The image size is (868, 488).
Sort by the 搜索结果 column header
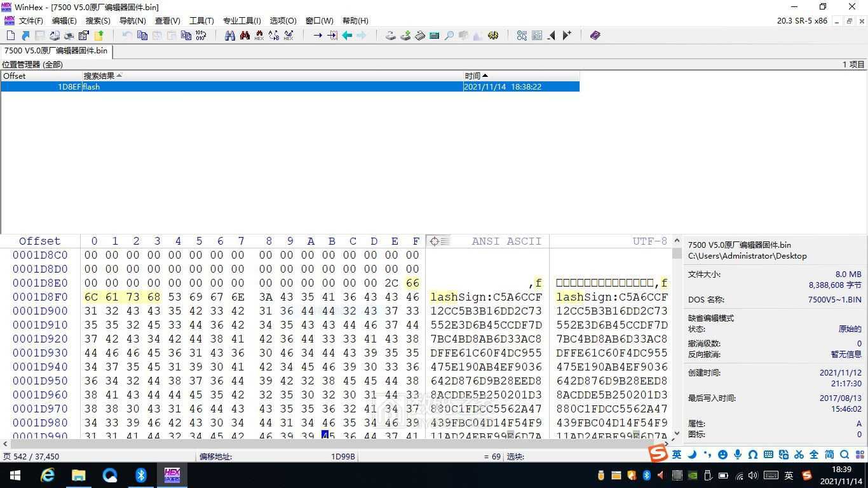[272, 76]
